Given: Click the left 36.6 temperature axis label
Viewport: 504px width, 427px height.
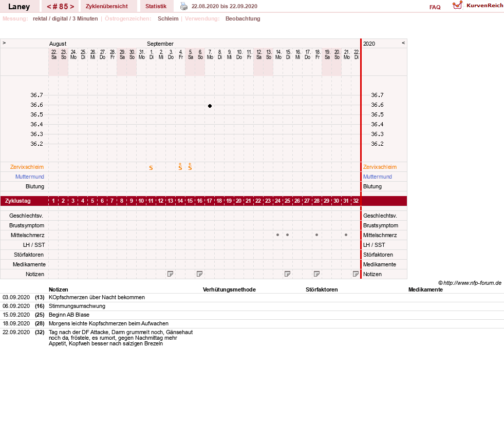Looking at the screenshot, I should (36, 105).
